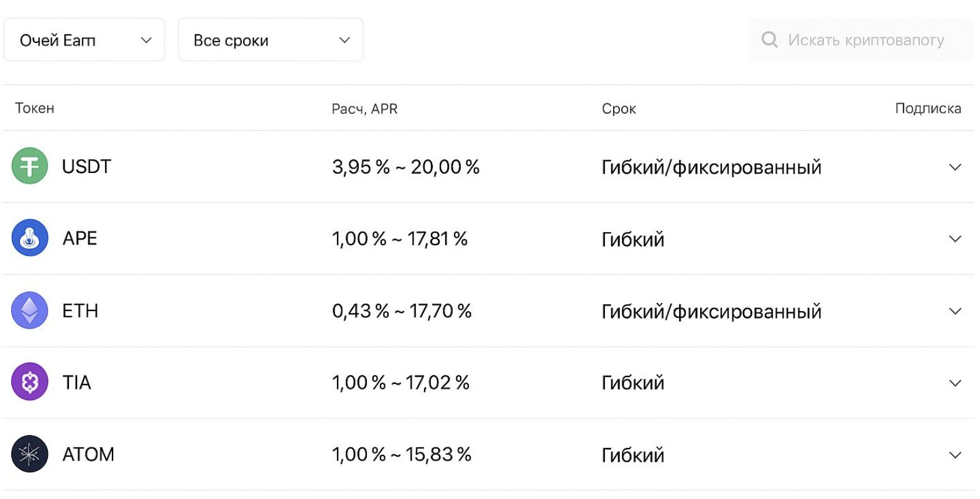Open the 'Все сроки' dropdown
980x499 pixels.
270,40
